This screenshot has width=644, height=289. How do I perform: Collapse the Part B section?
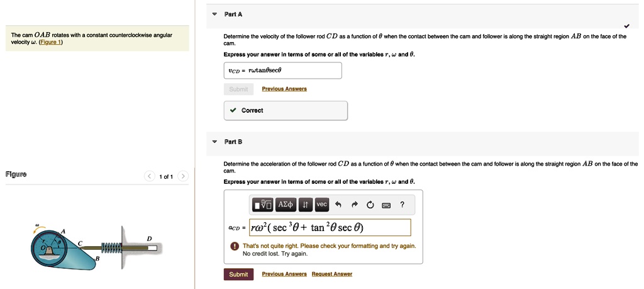click(x=214, y=142)
